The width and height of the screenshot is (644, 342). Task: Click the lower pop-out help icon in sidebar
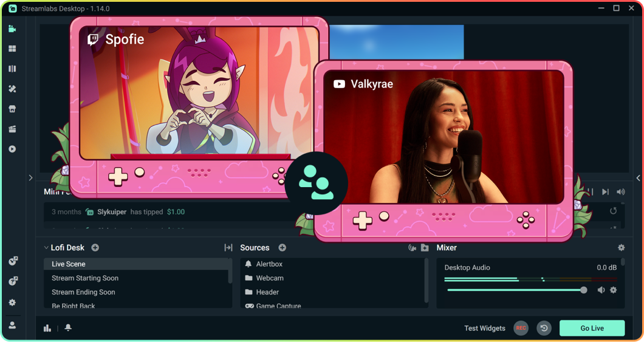13,281
